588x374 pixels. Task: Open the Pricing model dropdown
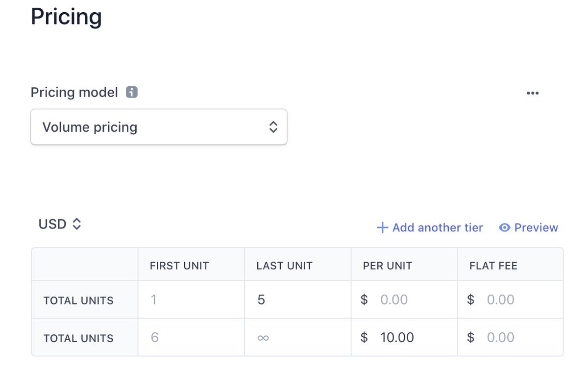click(x=159, y=127)
